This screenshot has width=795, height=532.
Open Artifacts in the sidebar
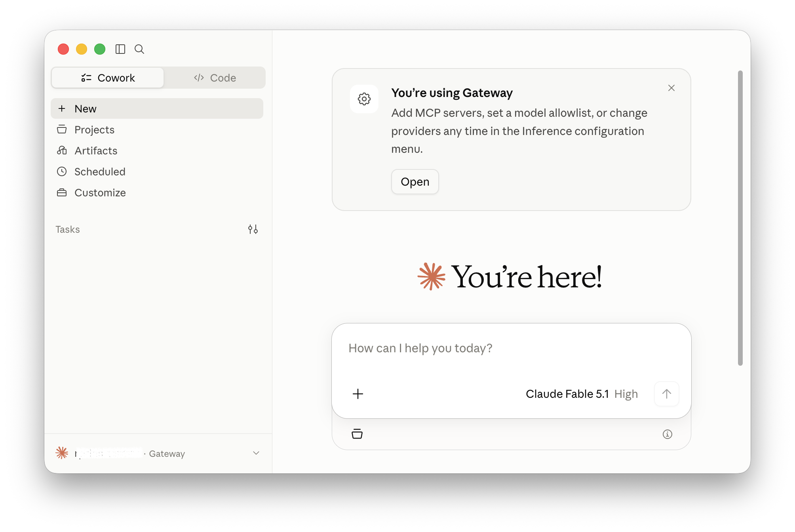[157, 150]
